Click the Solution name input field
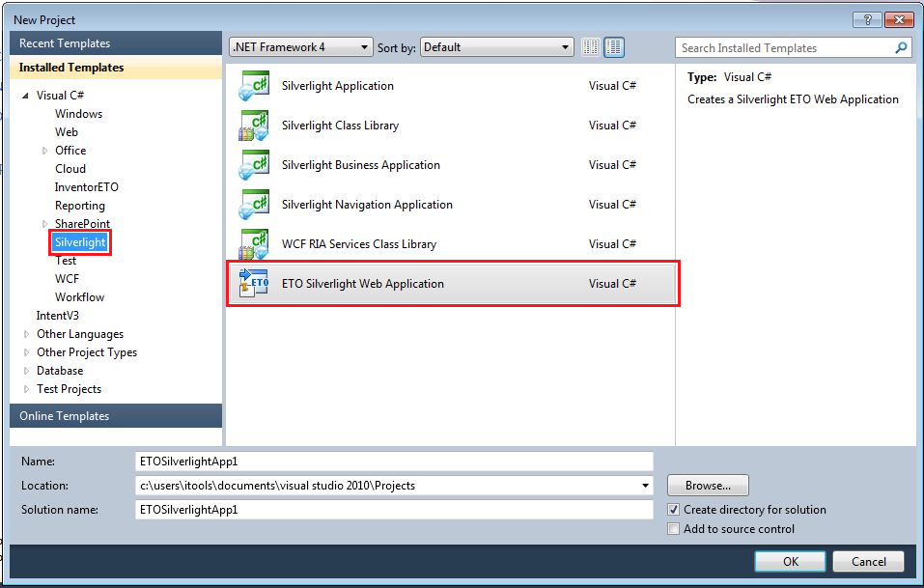The image size is (924, 588). point(394,510)
